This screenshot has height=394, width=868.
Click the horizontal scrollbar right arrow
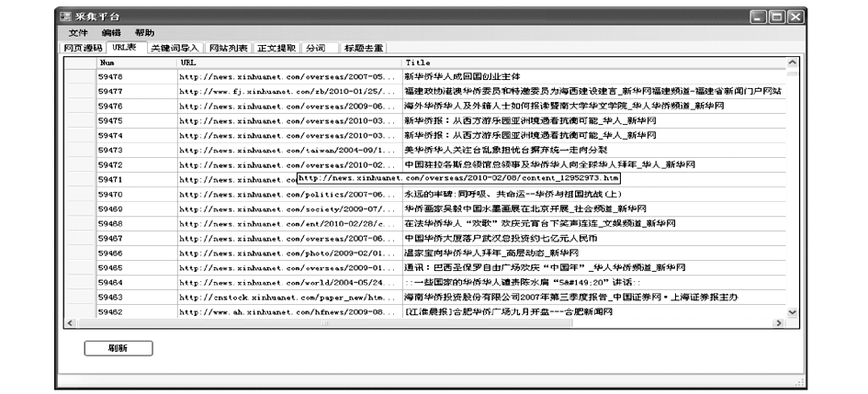[x=779, y=322]
